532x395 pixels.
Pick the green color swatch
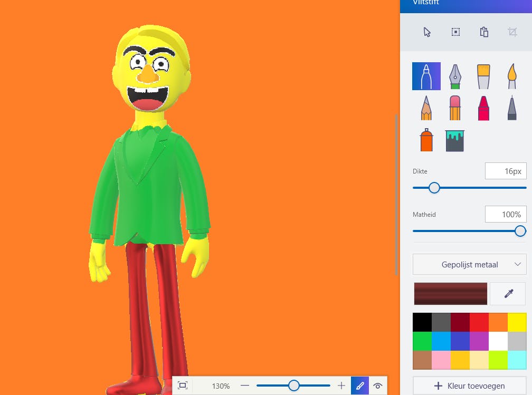[422, 341]
